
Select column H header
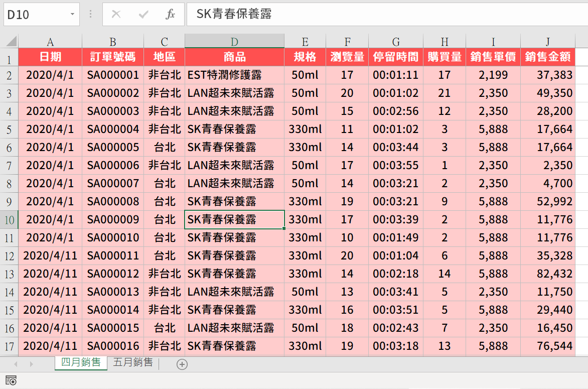[x=445, y=41]
